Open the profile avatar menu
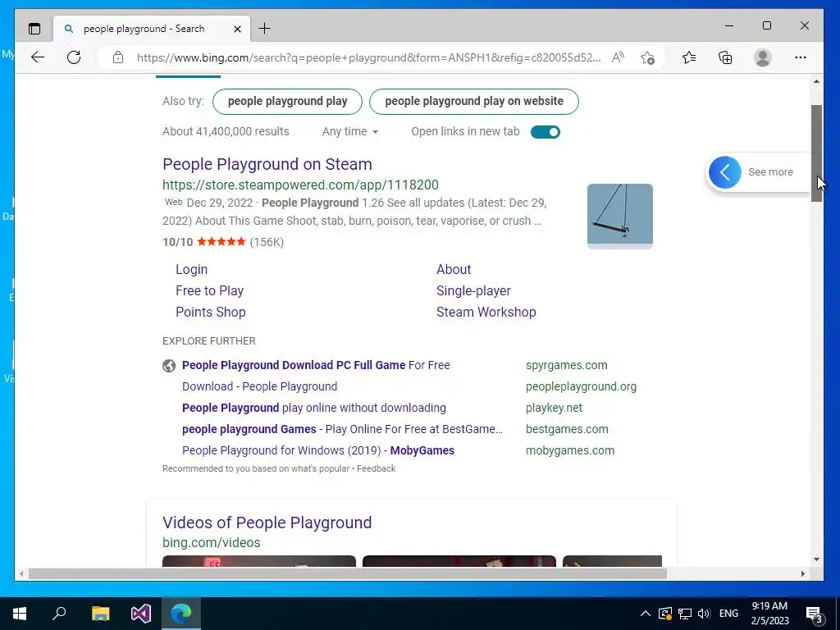This screenshot has width=840, height=630. click(x=762, y=57)
